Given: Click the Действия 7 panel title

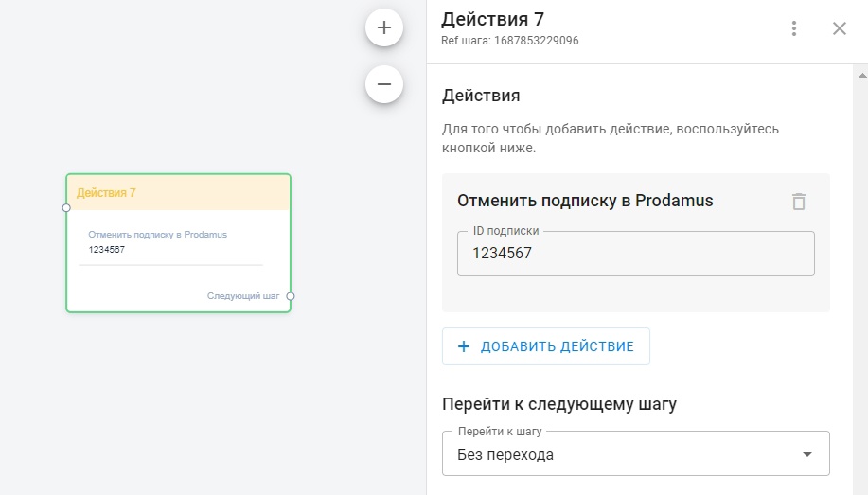Looking at the screenshot, I should point(492,19).
